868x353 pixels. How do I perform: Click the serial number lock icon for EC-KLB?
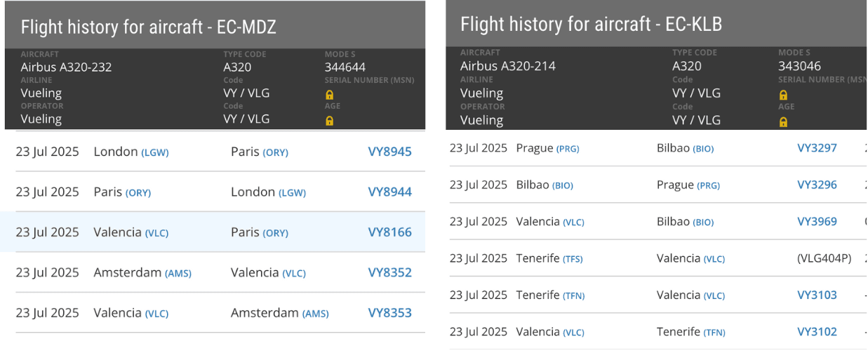tap(783, 95)
